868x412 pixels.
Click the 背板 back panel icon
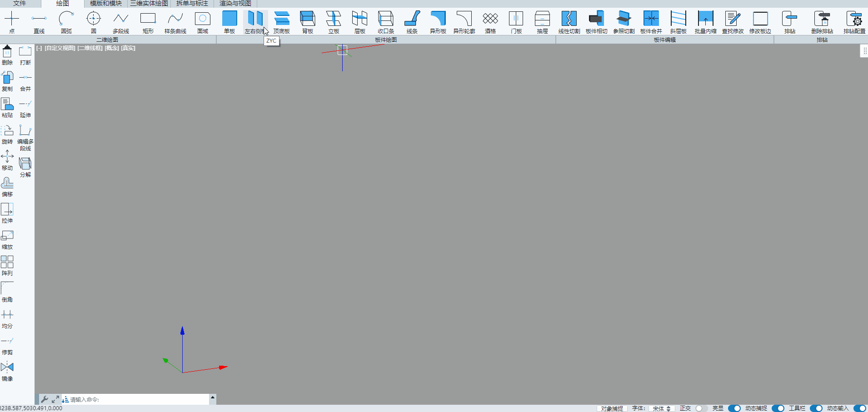point(308,22)
